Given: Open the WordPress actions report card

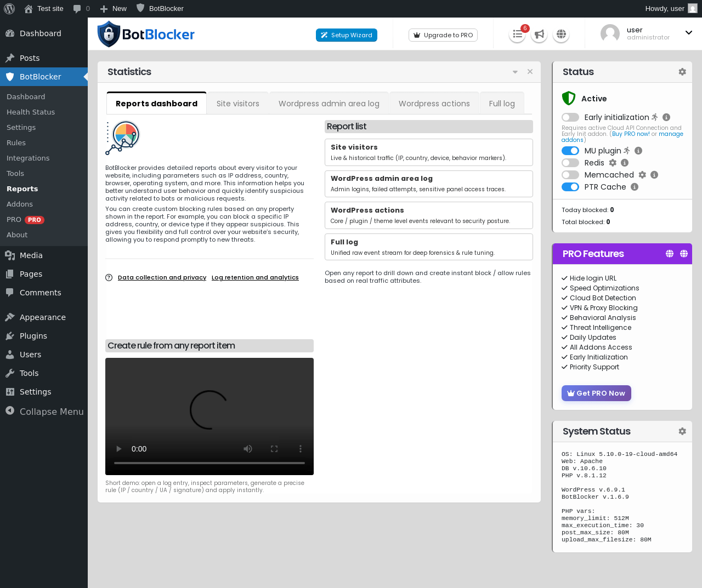Looking at the screenshot, I should point(429,215).
